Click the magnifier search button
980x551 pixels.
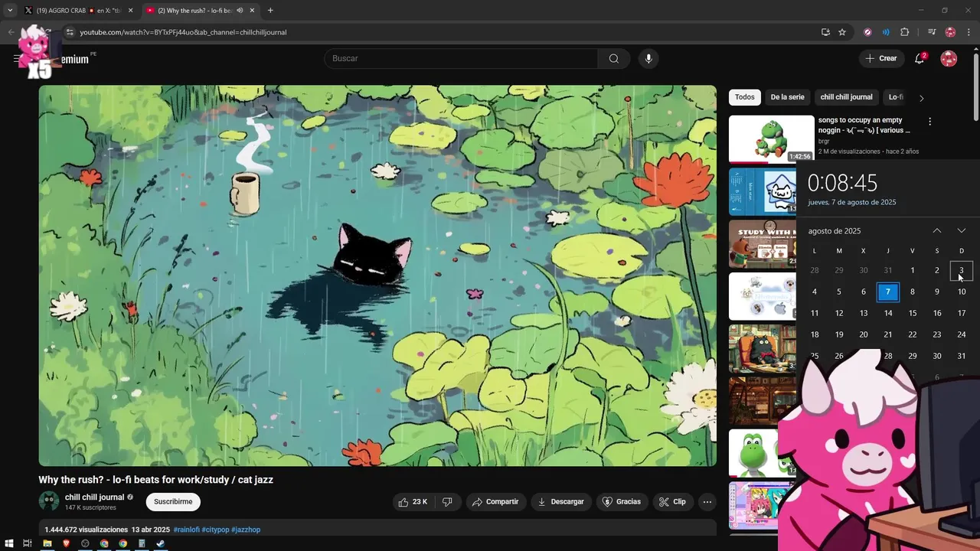(614, 58)
